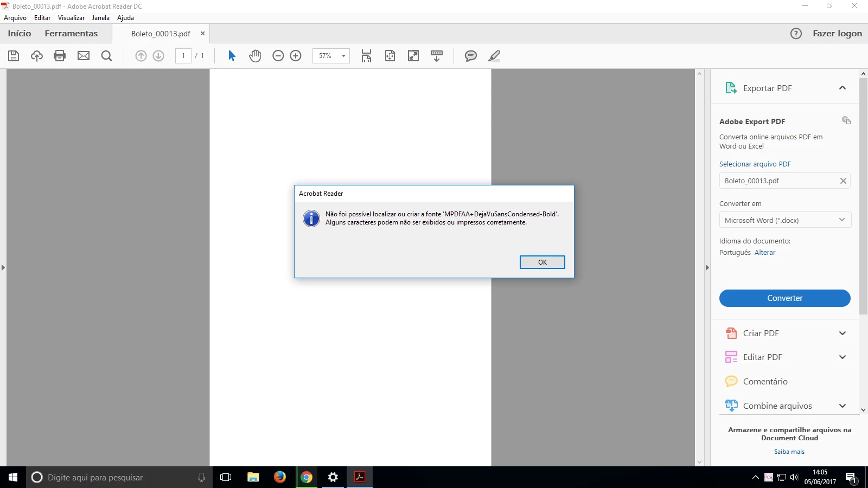Click the Converter button
The height and width of the screenshot is (488, 868).
[x=785, y=298]
